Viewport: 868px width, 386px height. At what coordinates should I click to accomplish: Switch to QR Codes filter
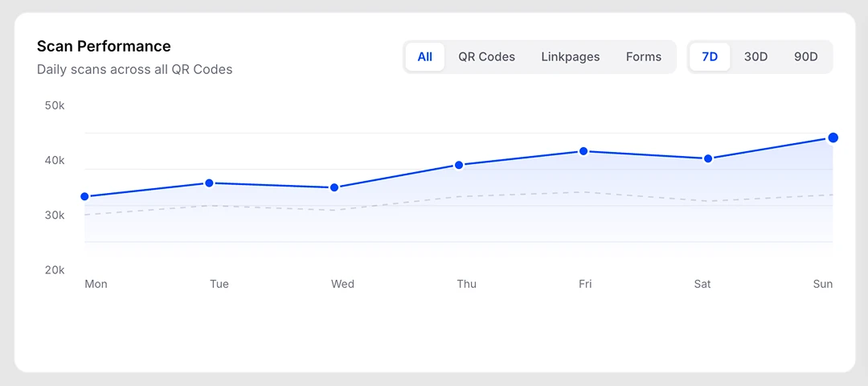coord(486,57)
